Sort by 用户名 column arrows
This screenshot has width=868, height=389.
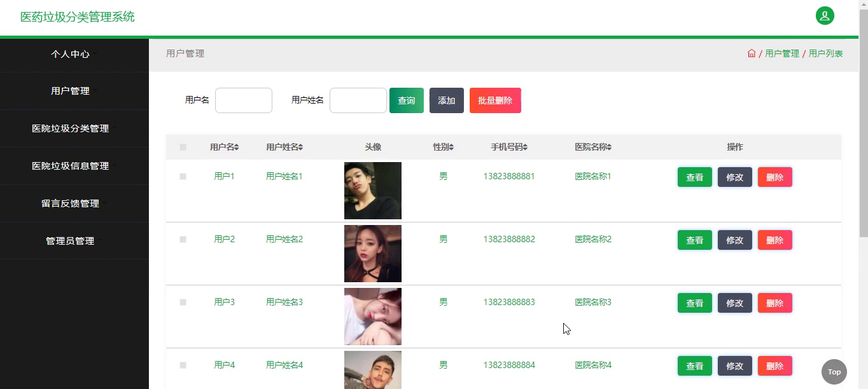tap(237, 147)
